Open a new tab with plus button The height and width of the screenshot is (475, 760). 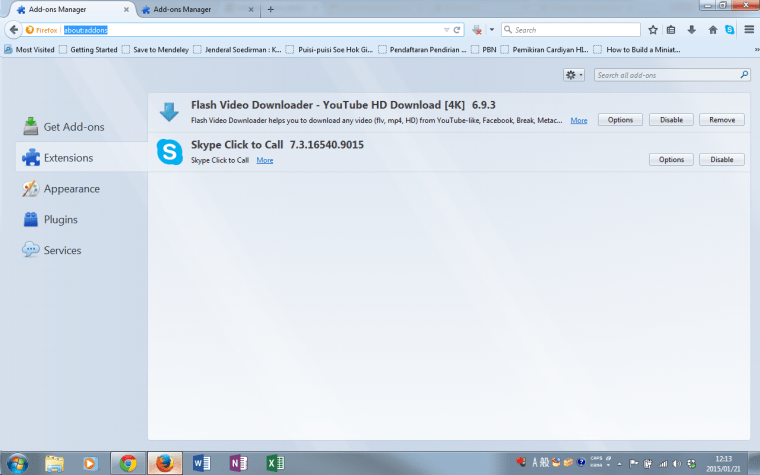[270, 9]
